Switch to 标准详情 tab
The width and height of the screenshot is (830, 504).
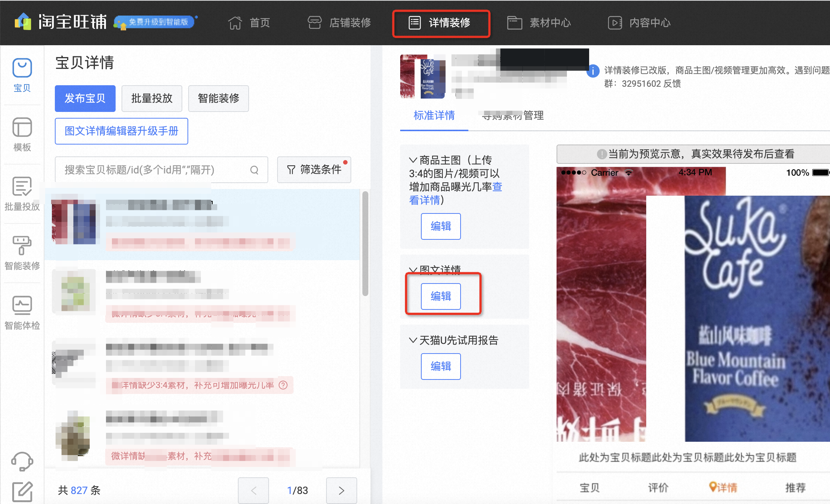pyautogui.click(x=434, y=115)
